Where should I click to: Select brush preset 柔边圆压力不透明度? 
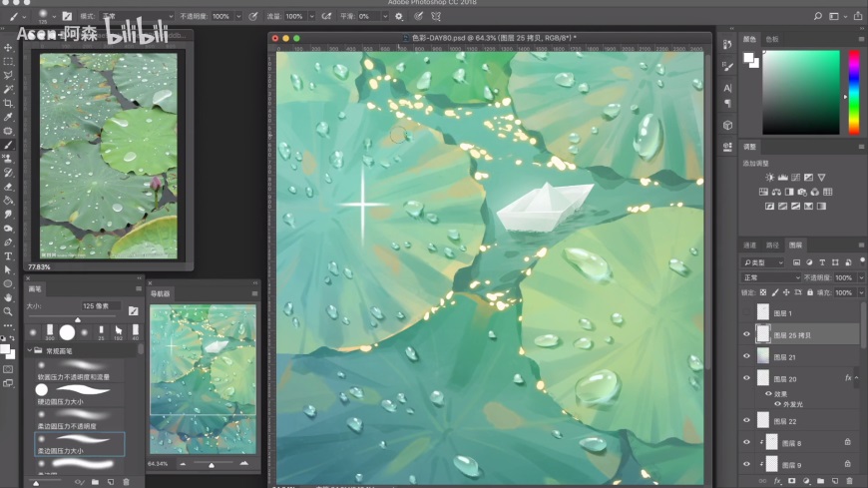[x=80, y=420]
